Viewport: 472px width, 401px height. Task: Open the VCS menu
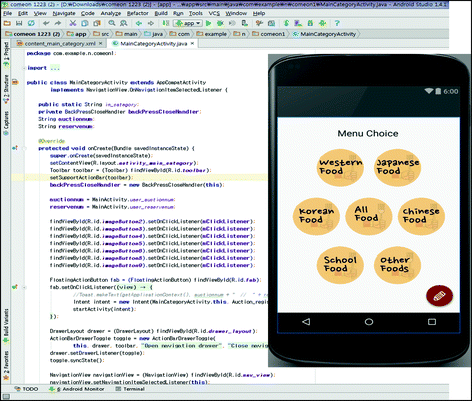click(x=214, y=13)
